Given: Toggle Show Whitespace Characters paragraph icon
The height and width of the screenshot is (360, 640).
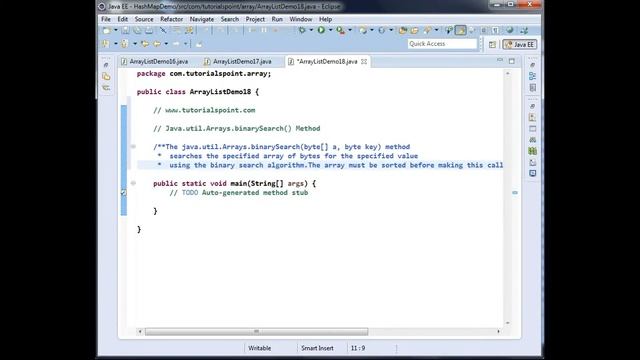Looking at the screenshot, I should point(495,30).
